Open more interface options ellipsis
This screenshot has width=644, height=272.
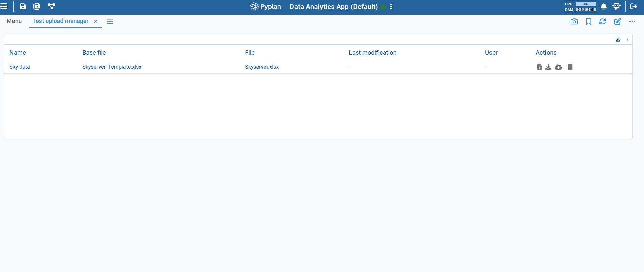[x=632, y=22]
